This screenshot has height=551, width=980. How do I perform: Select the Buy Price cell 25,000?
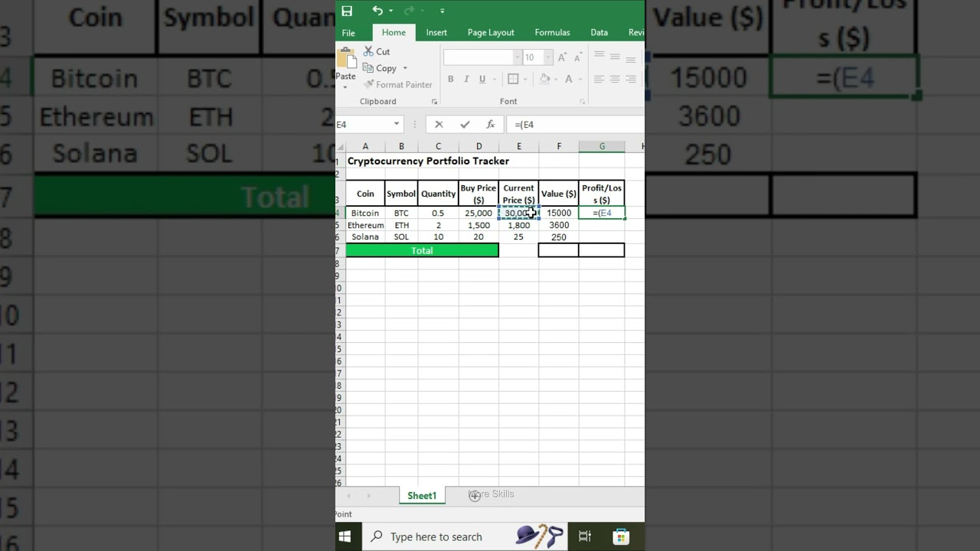479,213
